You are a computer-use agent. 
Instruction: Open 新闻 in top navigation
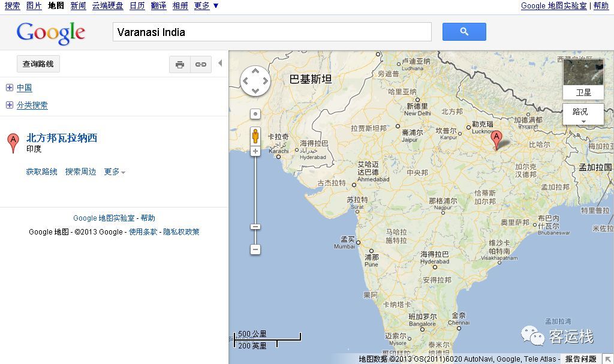tap(79, 6)
